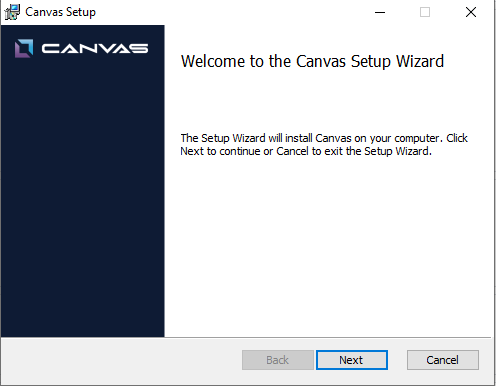The height and width of the screenshot is (386, 496).
Task: Click Next to continue the installation
Action: (352, 360)
